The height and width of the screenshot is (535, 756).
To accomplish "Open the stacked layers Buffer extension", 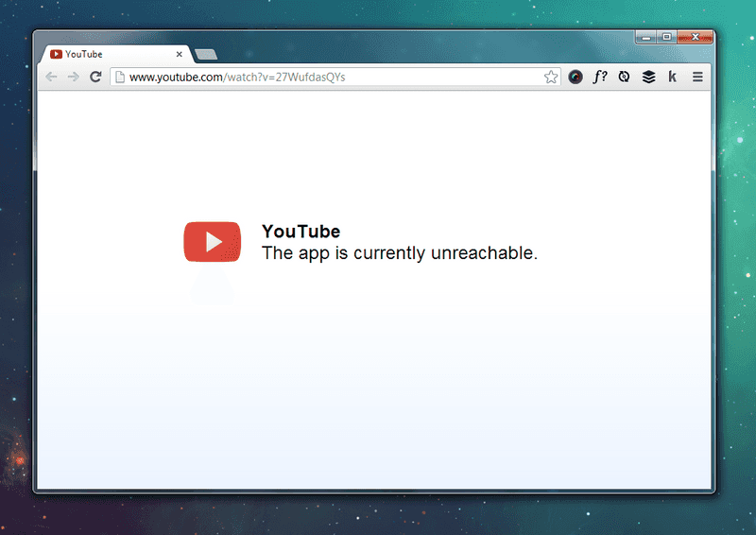I will pyautogui.click(x=648, y=77).
